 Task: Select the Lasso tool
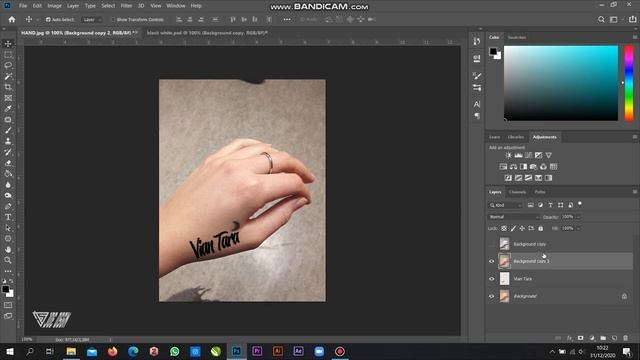point(8,65)
